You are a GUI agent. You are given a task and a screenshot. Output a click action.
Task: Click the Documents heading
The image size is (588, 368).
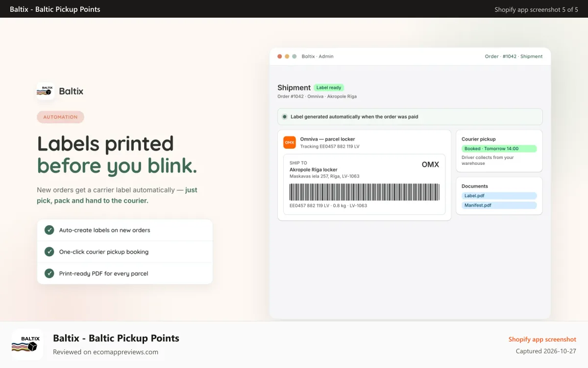tap(475, 186)
